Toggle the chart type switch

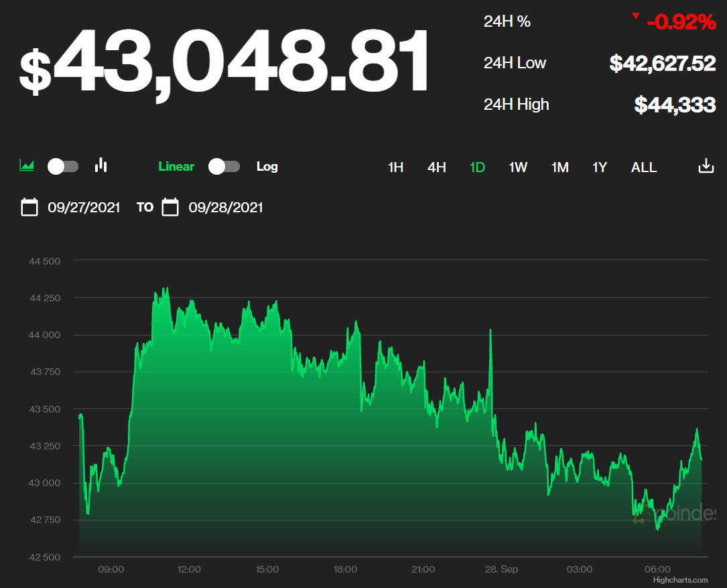coord(63,167)
